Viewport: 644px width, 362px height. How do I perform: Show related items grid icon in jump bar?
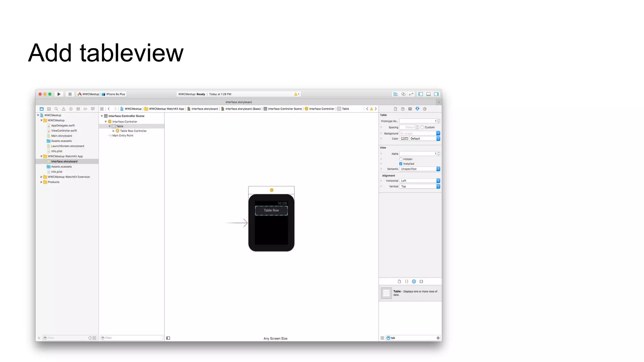[102, 109]
